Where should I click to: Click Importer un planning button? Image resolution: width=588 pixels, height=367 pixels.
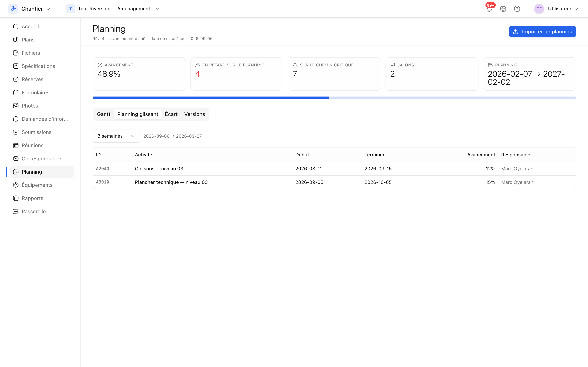pyautogui.click(x=542, y=32)
